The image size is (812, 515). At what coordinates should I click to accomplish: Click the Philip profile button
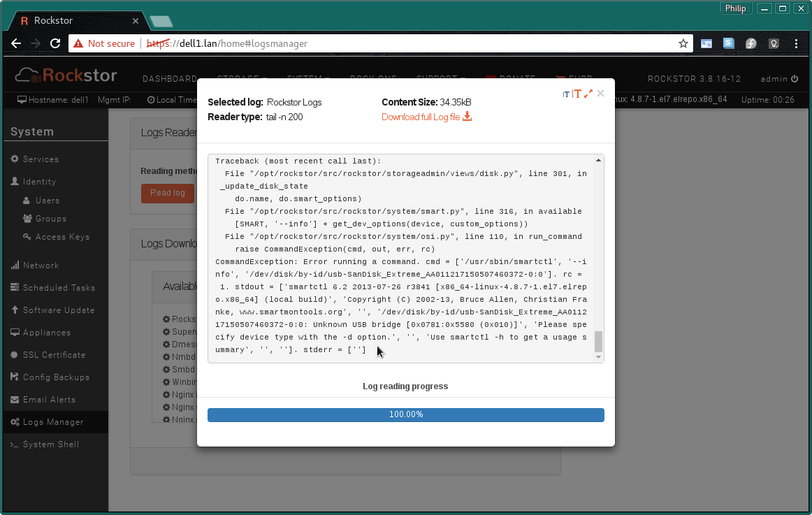point(735,8)
